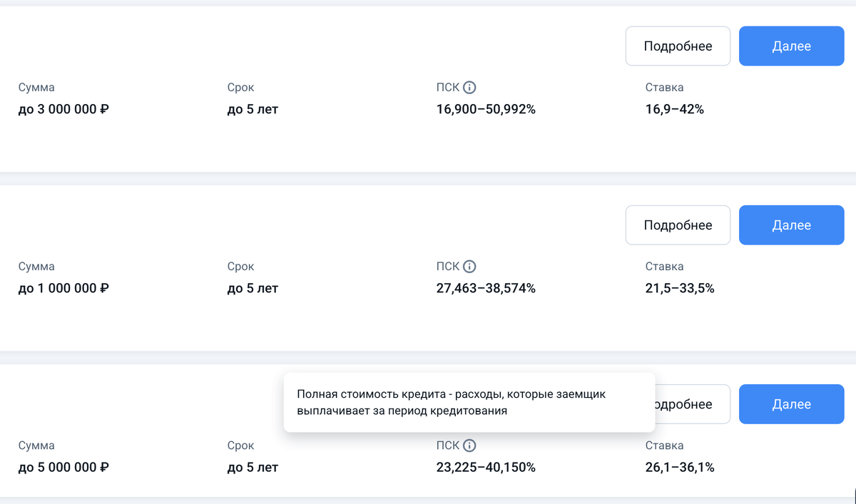This screenshot has width=856, height=504.
Task: Click the ПСК info icon for the 5 000 000 ₽ offer
Action: pyautogui.click(x=469, y=446)
